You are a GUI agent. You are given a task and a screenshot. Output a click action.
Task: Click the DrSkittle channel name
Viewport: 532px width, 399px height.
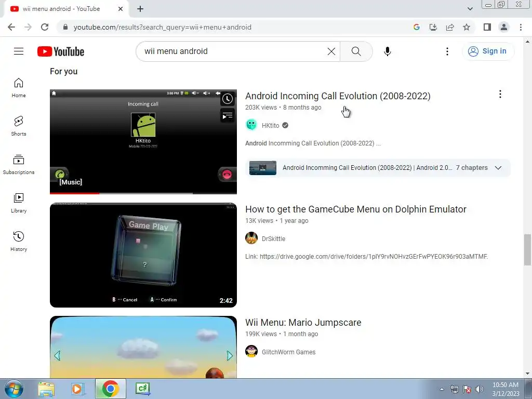(273, 239)
